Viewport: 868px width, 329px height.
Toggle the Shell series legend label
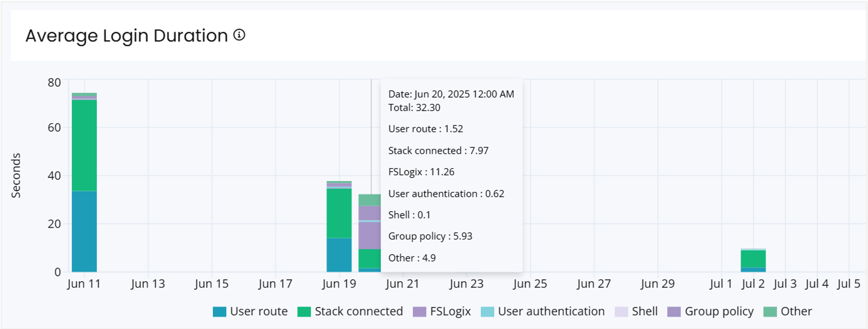click(x=644, y=312)
